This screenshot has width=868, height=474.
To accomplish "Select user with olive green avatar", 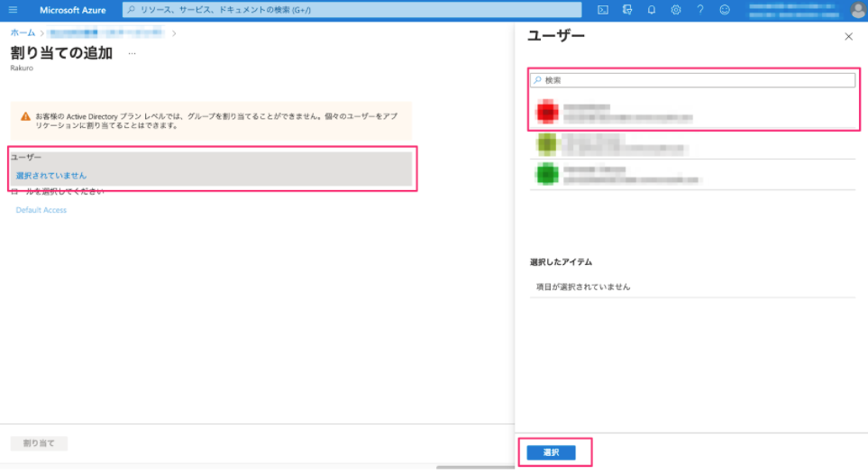I will pos(692,144).
